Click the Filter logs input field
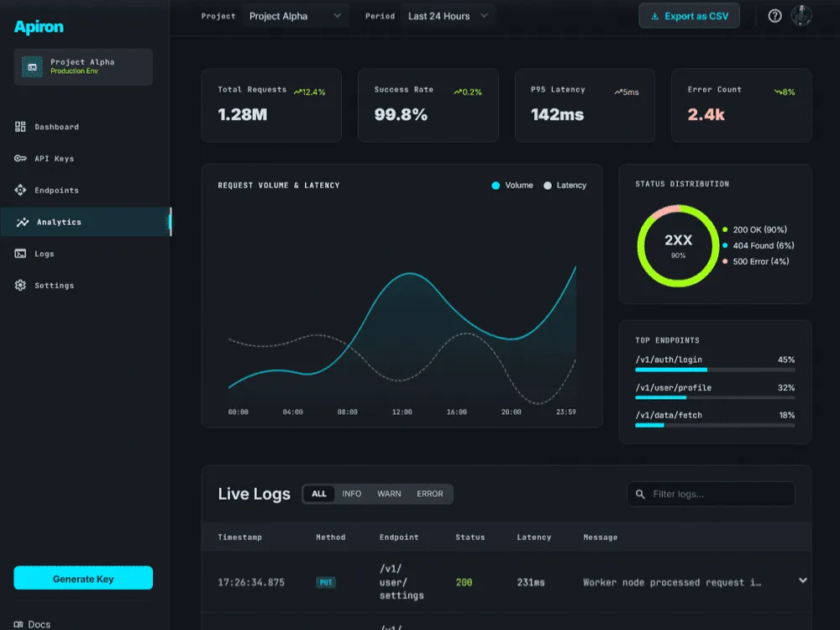The image size is (840, 630). click(711, 494)
